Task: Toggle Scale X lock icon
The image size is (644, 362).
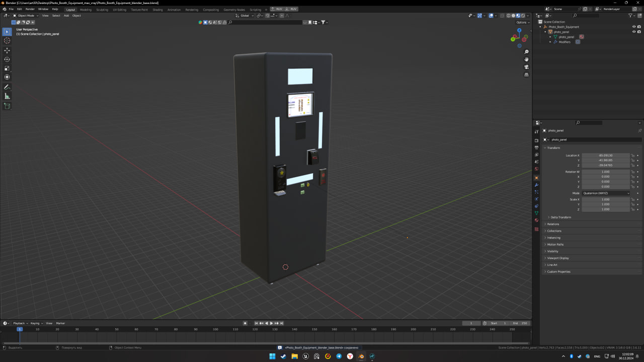Action: coord(633,199)
